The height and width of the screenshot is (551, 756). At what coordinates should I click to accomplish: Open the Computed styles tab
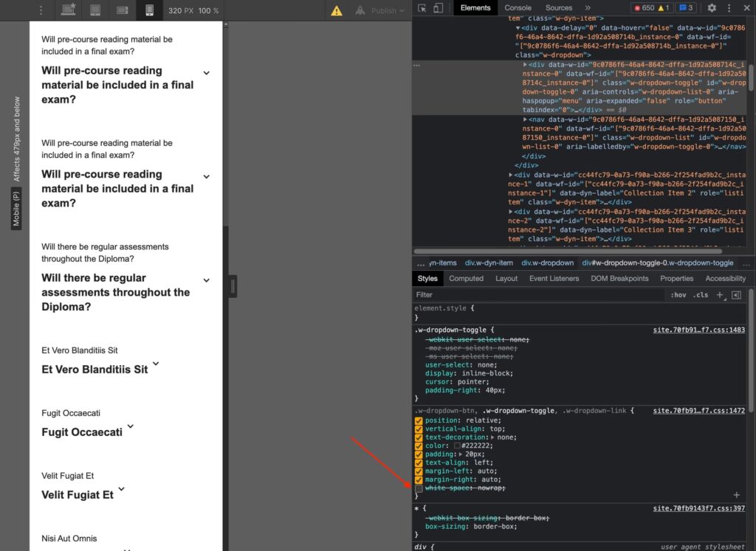point(466,279)
